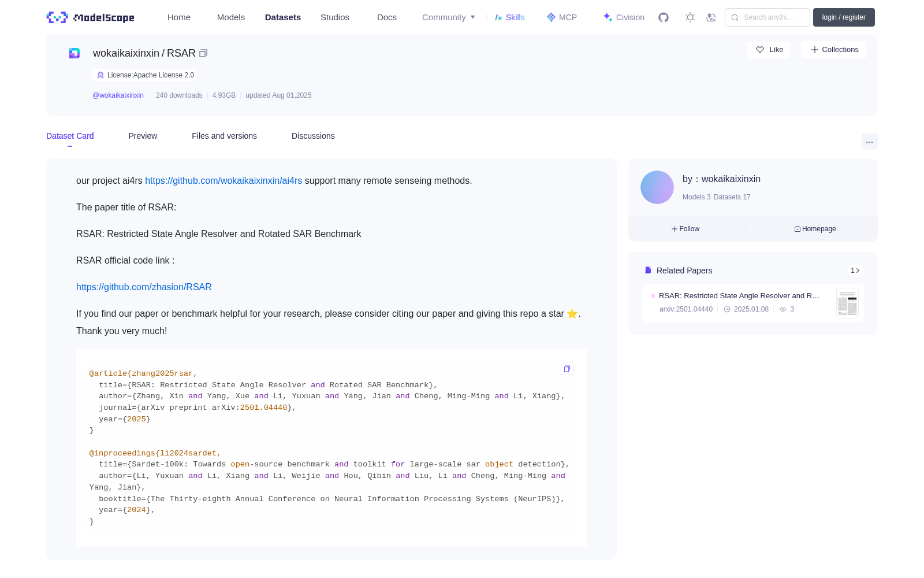924x578 pixels.
Task: Click the author gradient avatar
Action: pos(657,187)
